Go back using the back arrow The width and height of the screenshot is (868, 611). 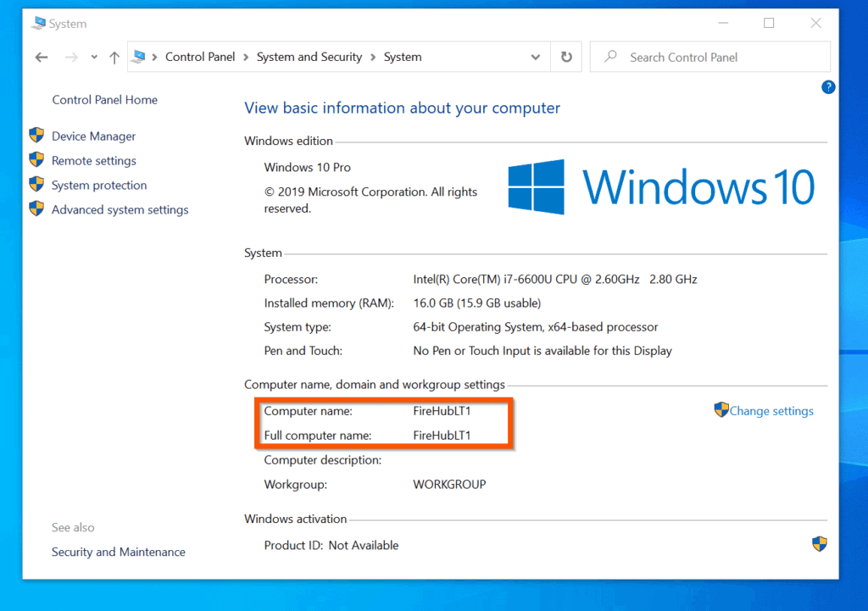[x=42, y=57]
